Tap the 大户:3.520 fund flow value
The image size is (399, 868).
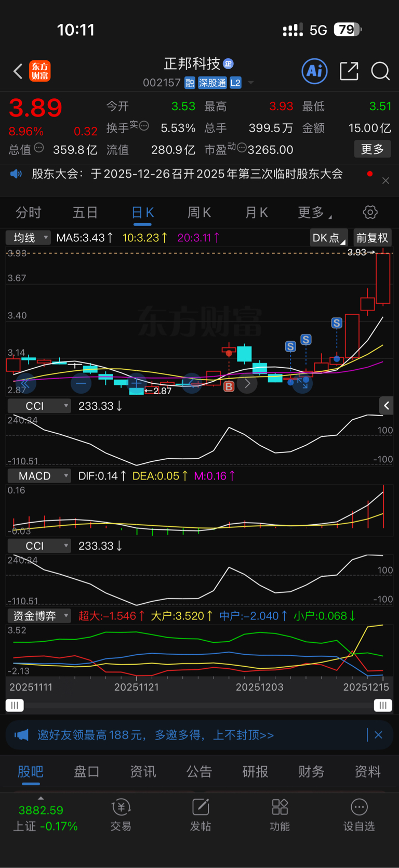182,616
